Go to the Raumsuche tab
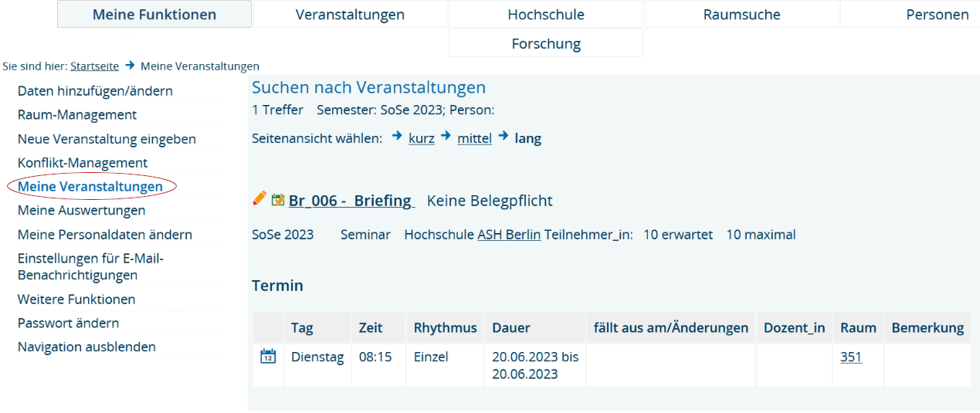 [741, 15]
